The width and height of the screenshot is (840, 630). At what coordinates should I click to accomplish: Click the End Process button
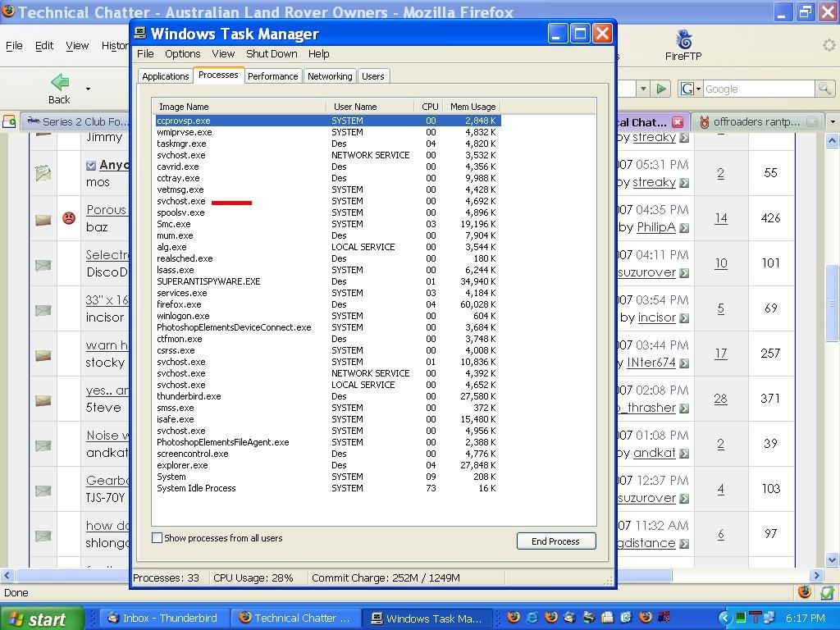pyautogui.click(x=555, y=541)
